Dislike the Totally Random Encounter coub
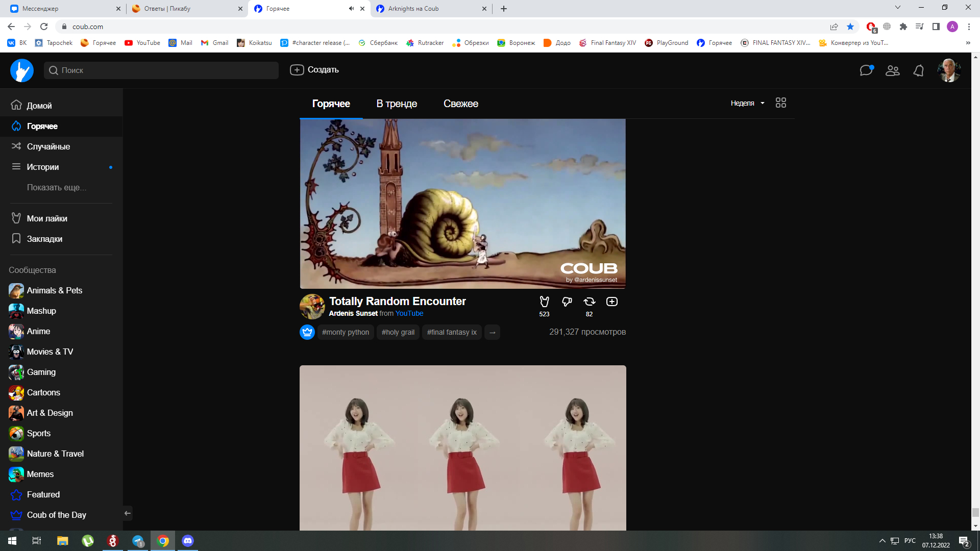 [567, 302]
